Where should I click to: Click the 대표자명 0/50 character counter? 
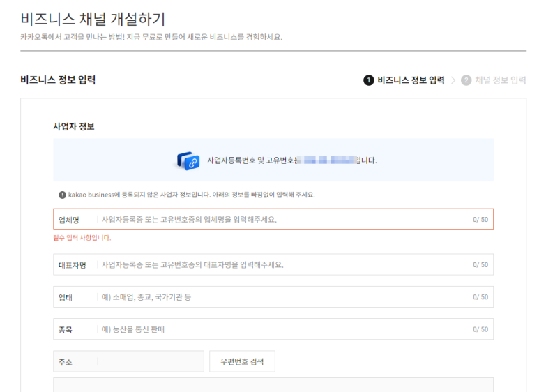click(x=480, y=265)
